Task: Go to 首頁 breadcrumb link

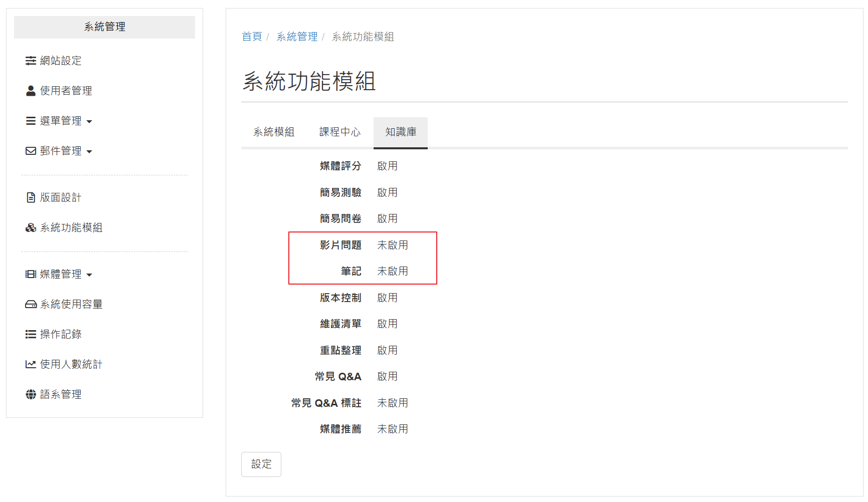Action: point(252,37)
